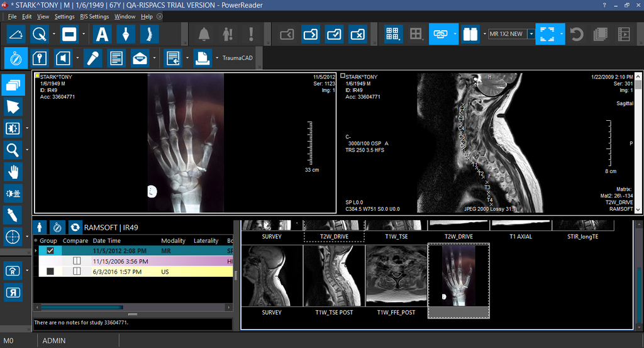Viewport: 644px width, 348px height.
Task: Toggle Compare for the 11/15/2006 study
Action: click(x=77, y=261)
